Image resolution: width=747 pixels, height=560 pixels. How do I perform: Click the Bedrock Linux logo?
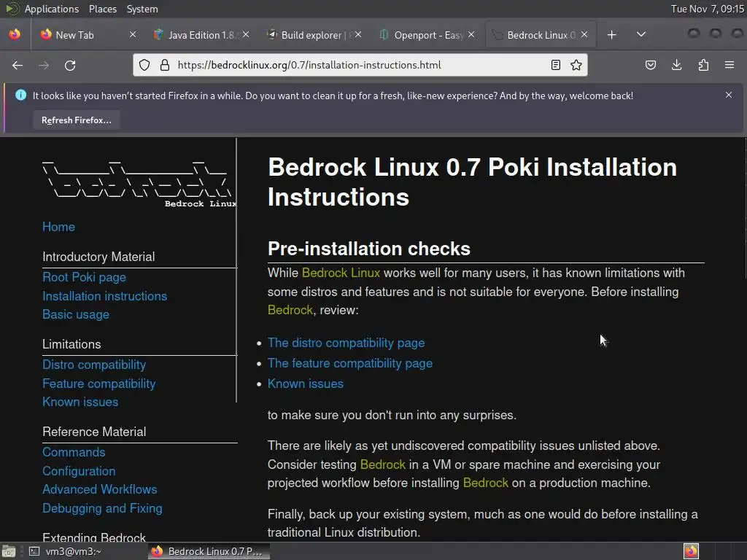(x=139, y=184)
